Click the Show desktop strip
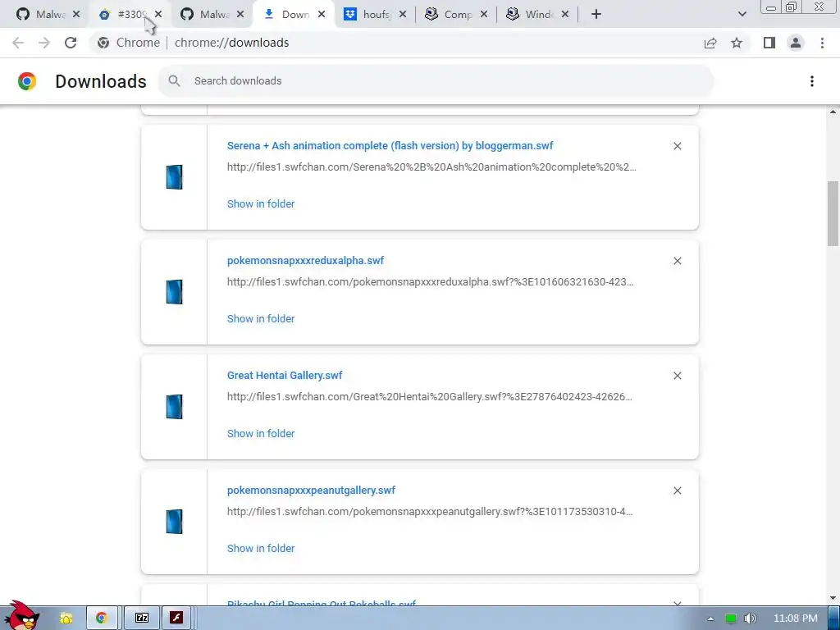This screenshot has height=630, width=840. click(x=834, y=619)
